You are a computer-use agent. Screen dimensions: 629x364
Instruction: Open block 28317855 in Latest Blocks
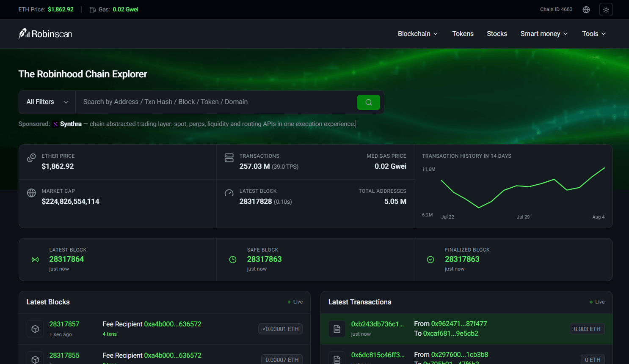(64, 356)
